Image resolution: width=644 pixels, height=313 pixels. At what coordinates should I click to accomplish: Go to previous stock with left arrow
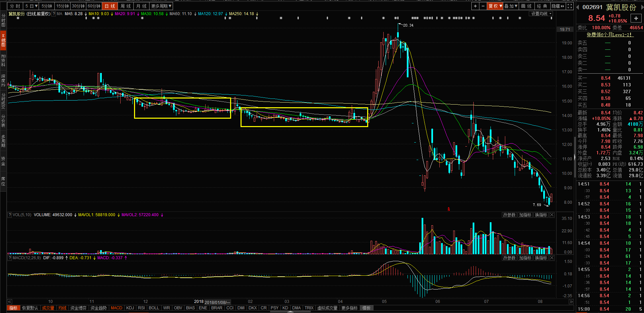tap(578, 7)
